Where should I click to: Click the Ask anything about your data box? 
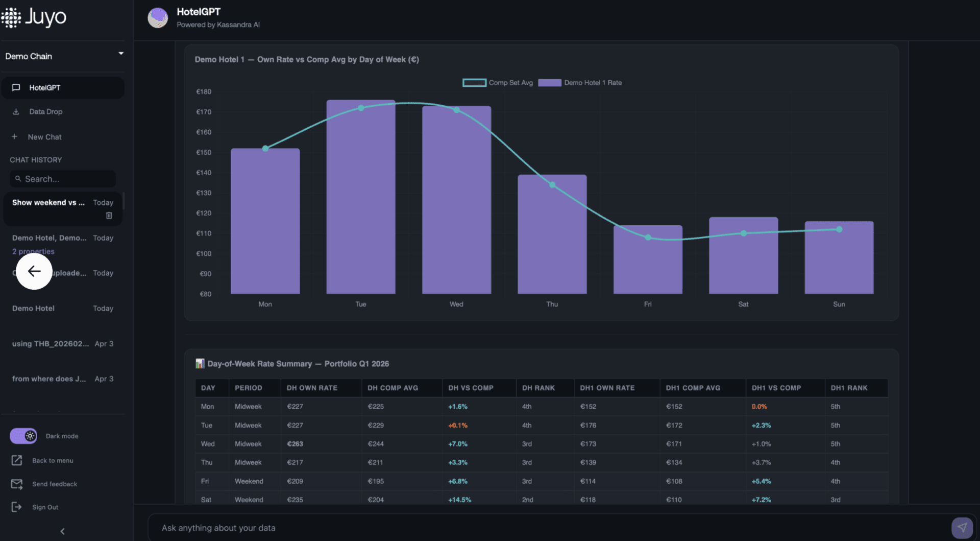[549, 528]
